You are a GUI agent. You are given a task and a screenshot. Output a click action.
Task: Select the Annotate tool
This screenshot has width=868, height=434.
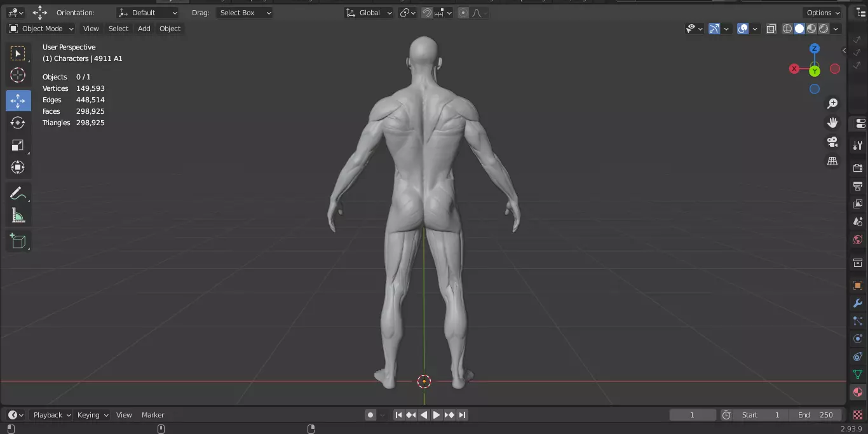[x=18, y=193]
